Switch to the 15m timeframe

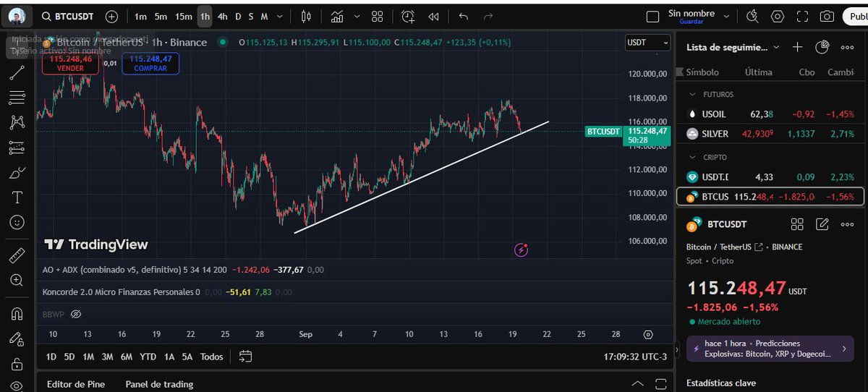[x=184, y=16]
